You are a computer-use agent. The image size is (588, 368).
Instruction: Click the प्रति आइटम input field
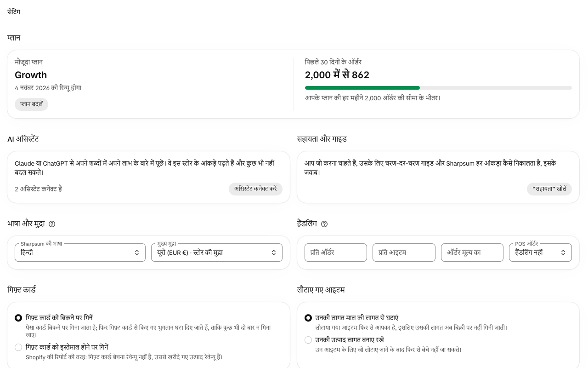pyautogui.click(x=404, y=253)
